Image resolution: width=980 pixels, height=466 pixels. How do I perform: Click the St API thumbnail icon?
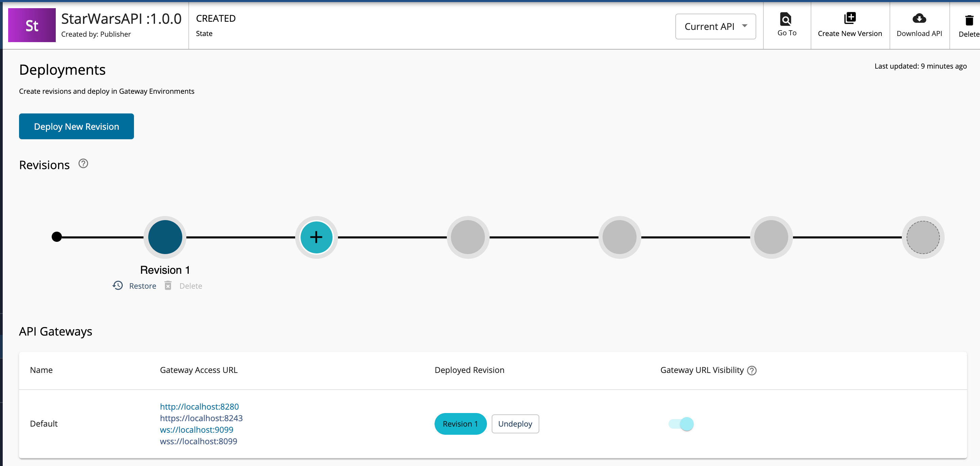(32, 25)
